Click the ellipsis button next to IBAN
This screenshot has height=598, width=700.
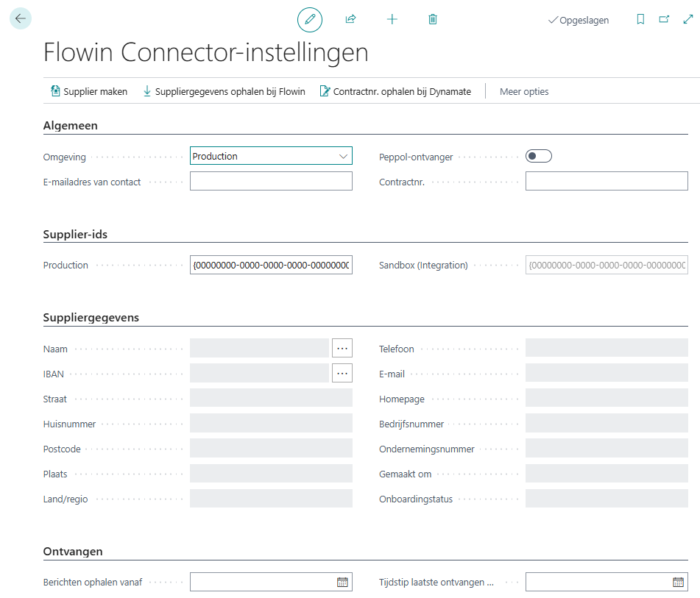tap(342, 374)
